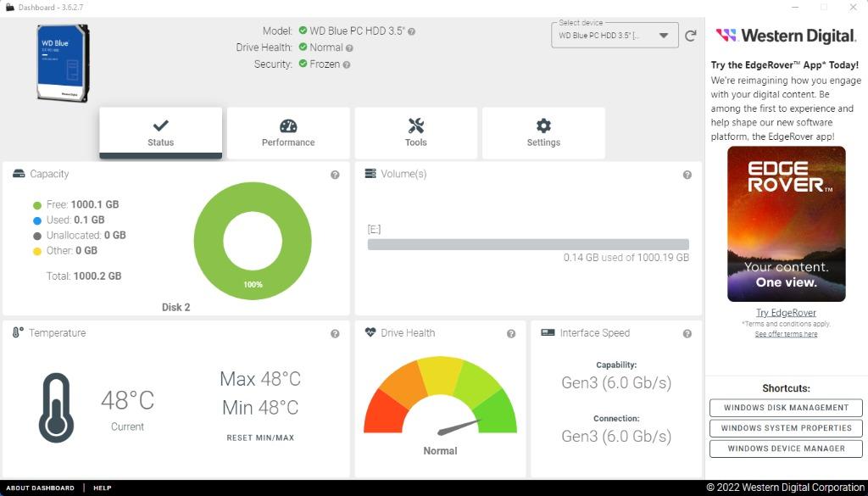Click the 0.14 GB used of 1000.19 GB text
The width and height of the screenshot is (868, 496).
click(x=626, y=258)
